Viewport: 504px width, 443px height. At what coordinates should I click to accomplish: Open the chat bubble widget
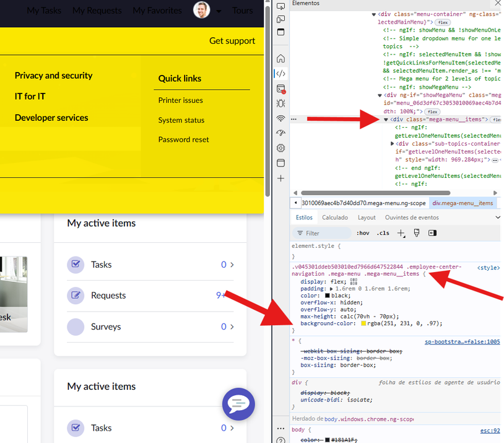238,404
